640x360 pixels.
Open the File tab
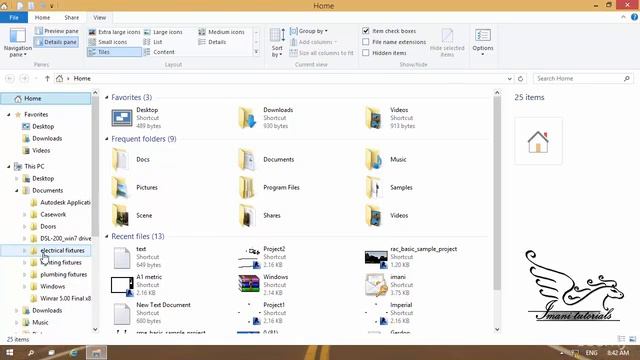click(14, 18)
